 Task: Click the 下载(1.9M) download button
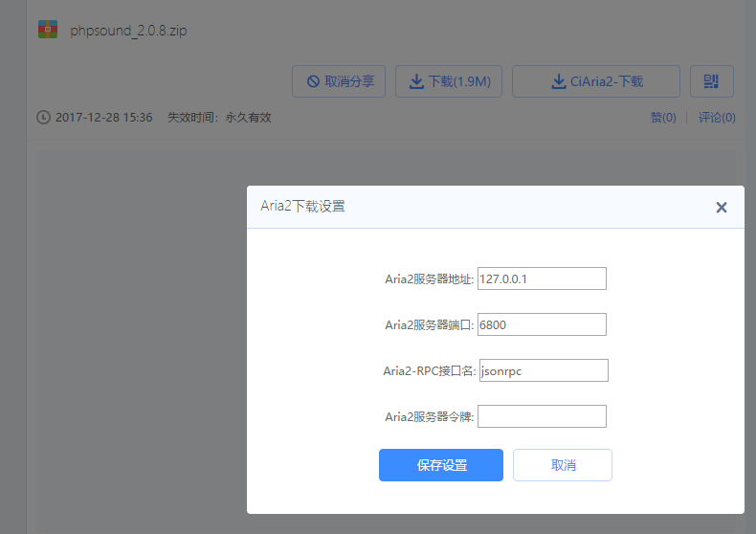(x=449, y=81)
